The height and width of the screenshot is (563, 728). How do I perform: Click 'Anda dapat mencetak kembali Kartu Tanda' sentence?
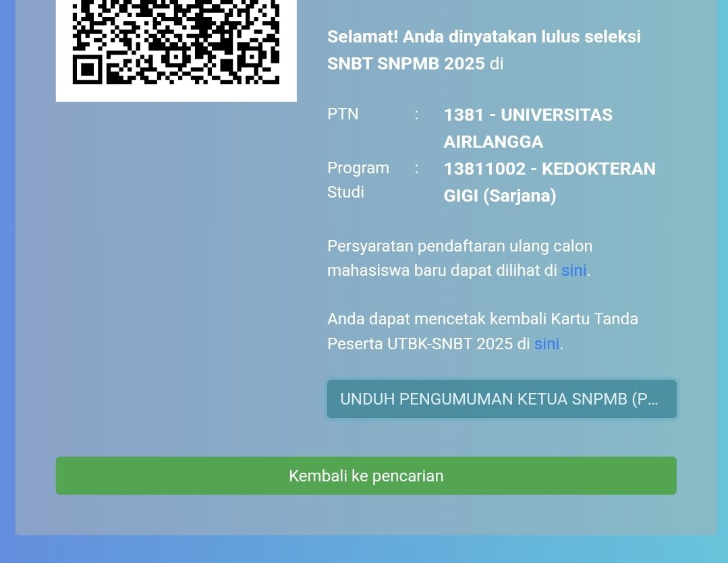click(482, 320)
